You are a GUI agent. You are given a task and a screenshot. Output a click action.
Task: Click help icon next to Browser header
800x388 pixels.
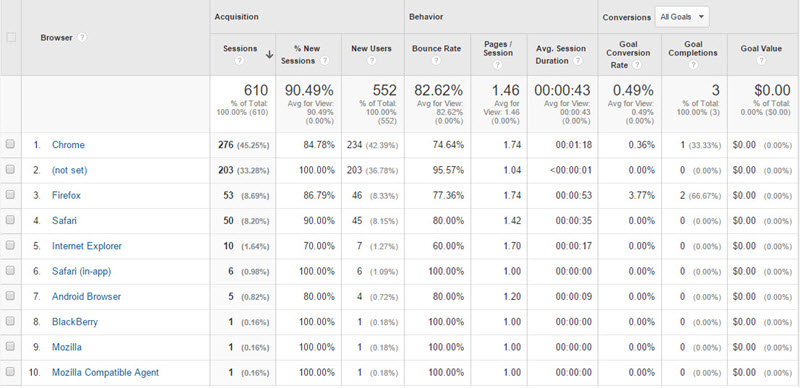pyautogui.click(x=82, y=38)
